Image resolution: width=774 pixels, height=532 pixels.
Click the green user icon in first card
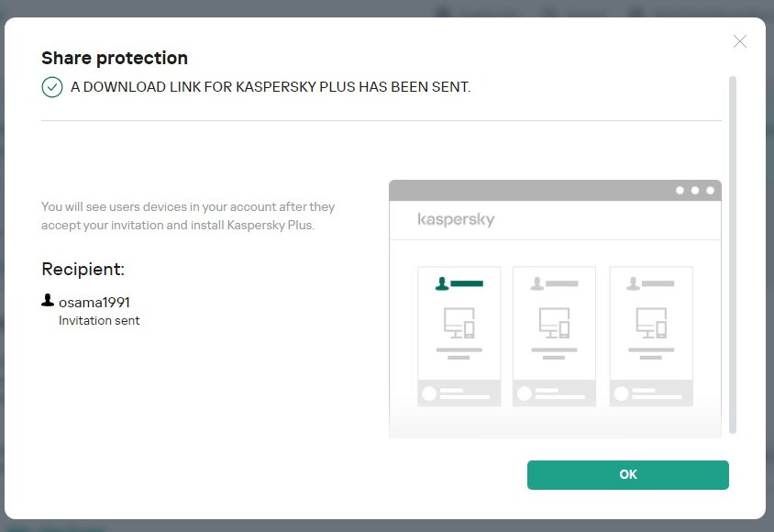coord(442,284)
